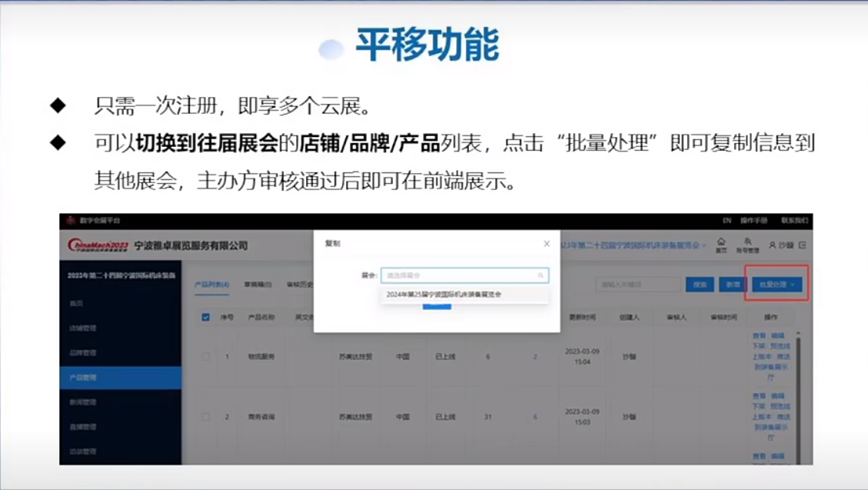This screenshot has width=868, height=490.
Task: Click 苏美达技贸 cell in row 商务咨询
Action: pos(355,416)
